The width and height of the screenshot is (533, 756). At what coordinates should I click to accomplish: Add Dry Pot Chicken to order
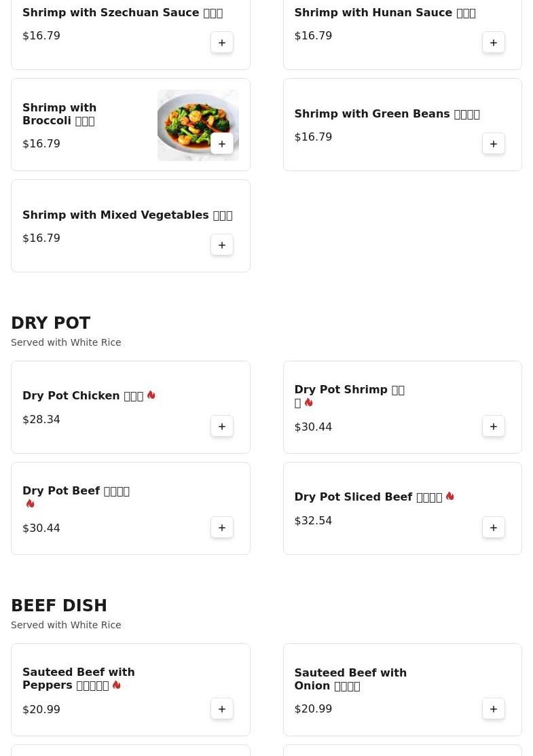pyautogui.click(x=221, y=426)
